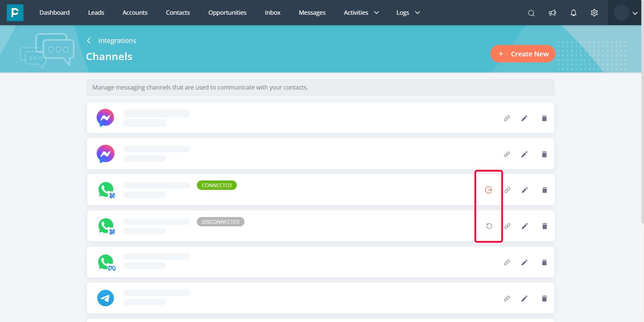Open the Logs dropdown
The width and height of the screenshot is (644, 322).
(408, 13)
